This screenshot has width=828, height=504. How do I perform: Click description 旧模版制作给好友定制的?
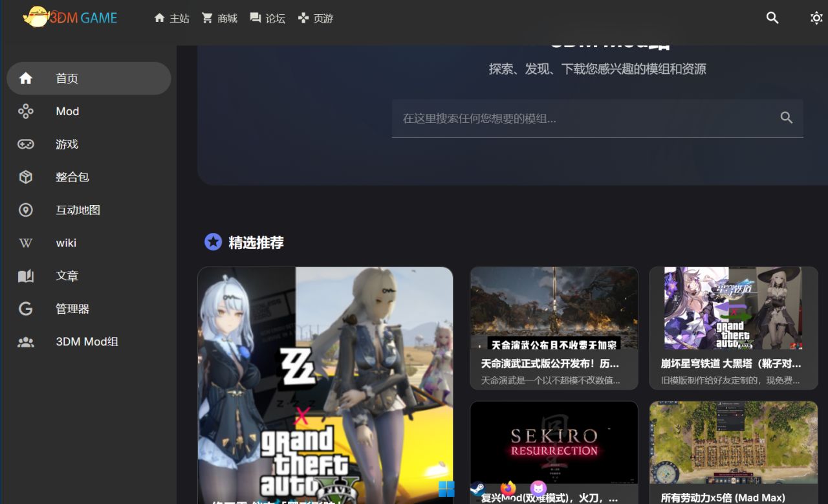click(x=730, y=380)
